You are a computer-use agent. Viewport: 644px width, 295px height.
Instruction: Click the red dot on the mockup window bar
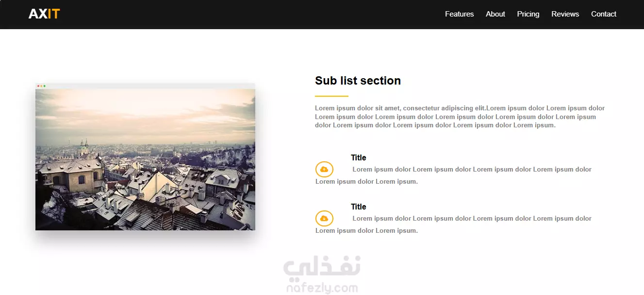(38, 86)
